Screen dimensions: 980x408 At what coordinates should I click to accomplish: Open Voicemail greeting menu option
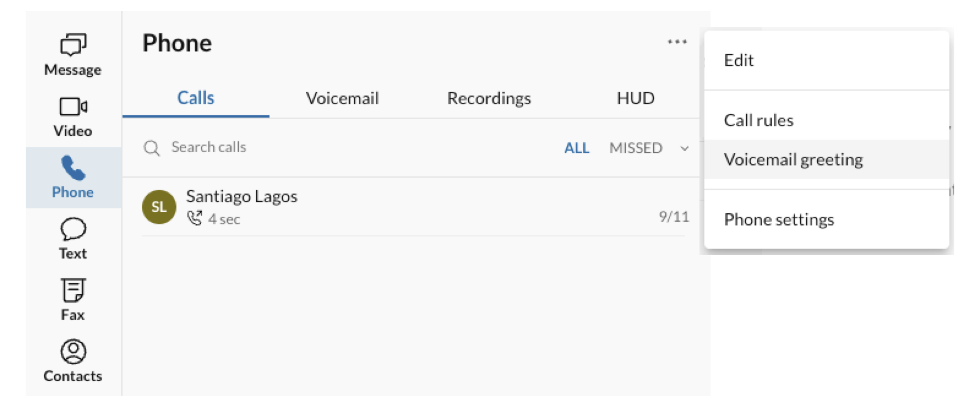pyautogui.click(x=793, y=160)
